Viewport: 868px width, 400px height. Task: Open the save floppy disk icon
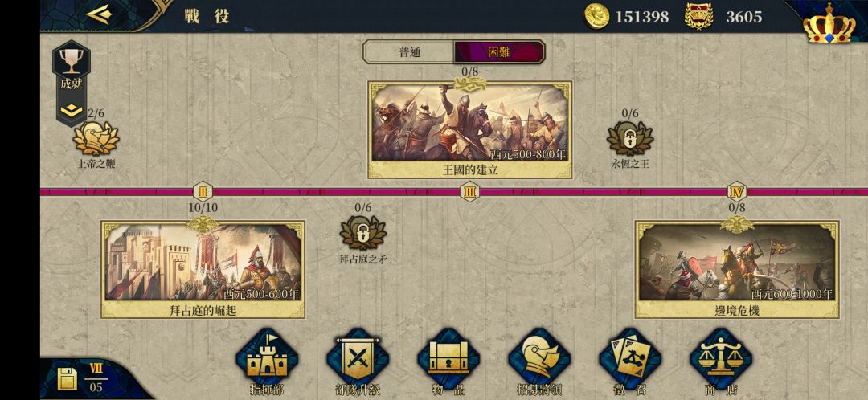click(x=67, y=379)
